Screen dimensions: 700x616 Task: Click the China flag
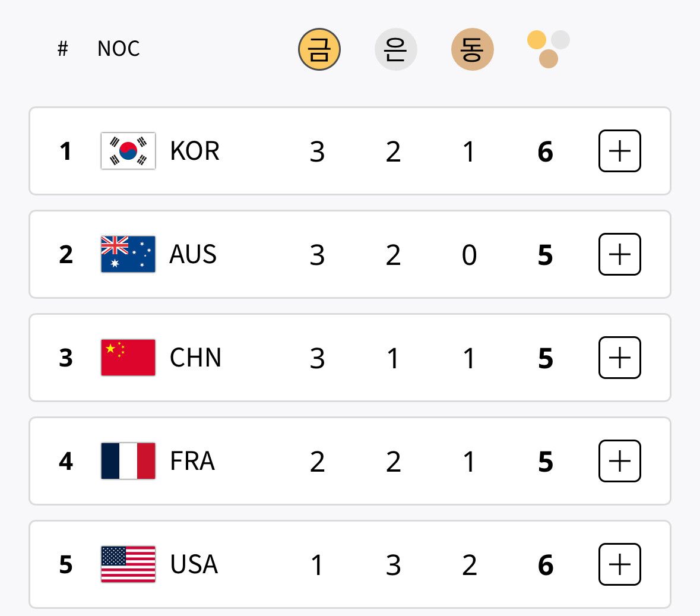pyautogui.click(x=128, y=358)
